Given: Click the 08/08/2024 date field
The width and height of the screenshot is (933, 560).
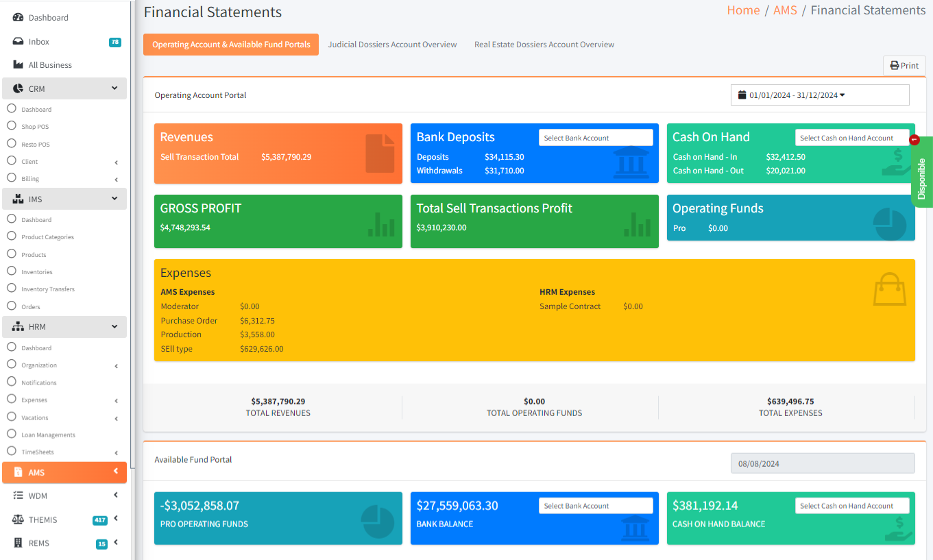Looking at the screenshot, I should [822, 464].
